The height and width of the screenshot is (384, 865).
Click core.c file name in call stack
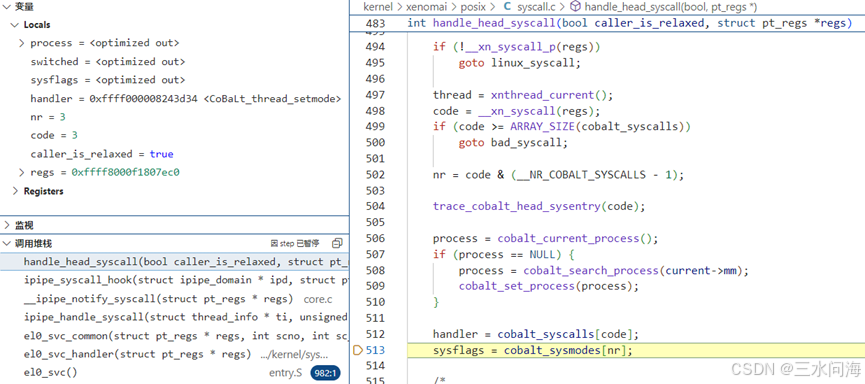(x=318, y=299)
